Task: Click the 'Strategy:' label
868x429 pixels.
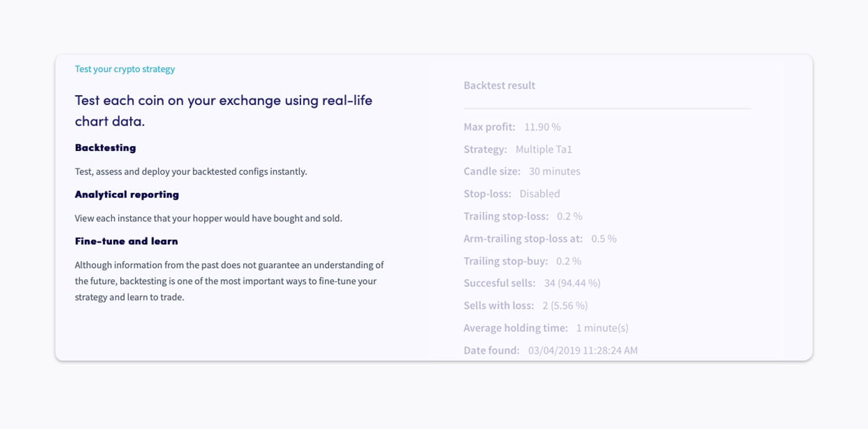Action: [x=485, y=149]
